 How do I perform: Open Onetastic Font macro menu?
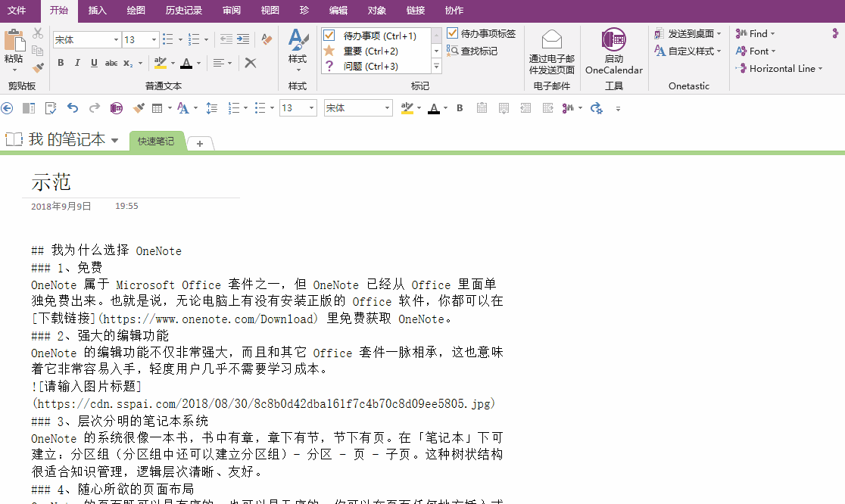[x=756, y=51]
